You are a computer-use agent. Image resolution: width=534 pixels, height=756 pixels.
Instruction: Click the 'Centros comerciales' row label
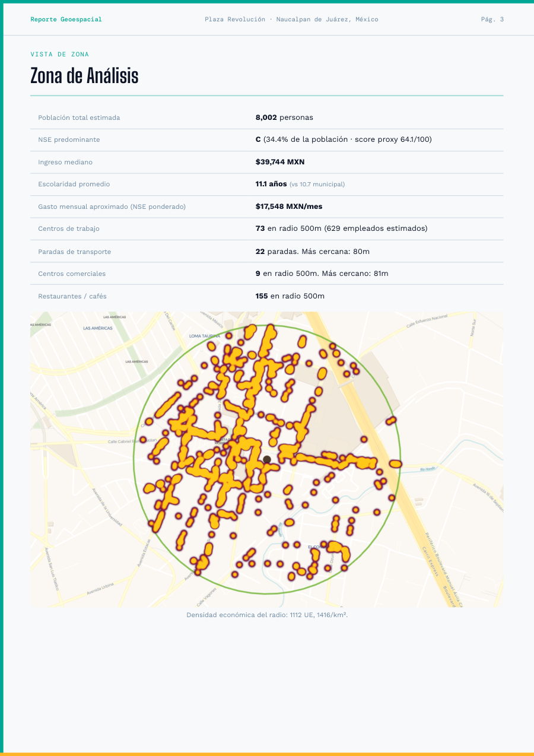coord(72,274)
